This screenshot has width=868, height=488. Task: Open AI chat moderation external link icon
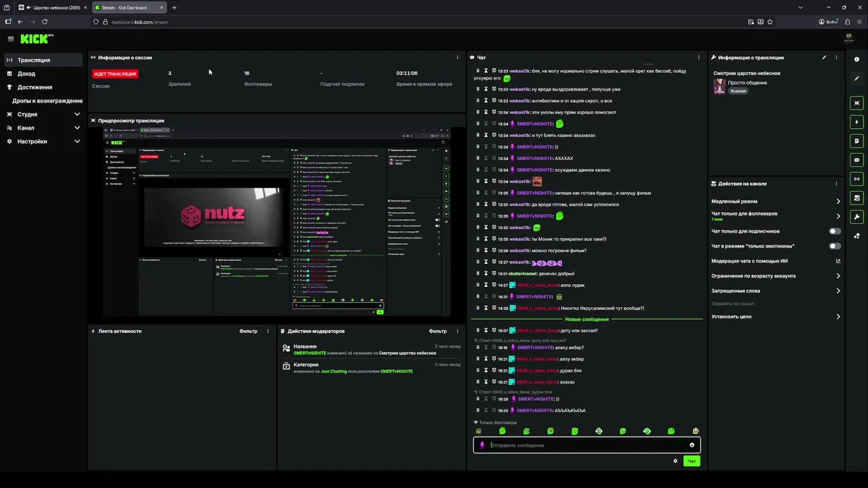coord(838,261)
